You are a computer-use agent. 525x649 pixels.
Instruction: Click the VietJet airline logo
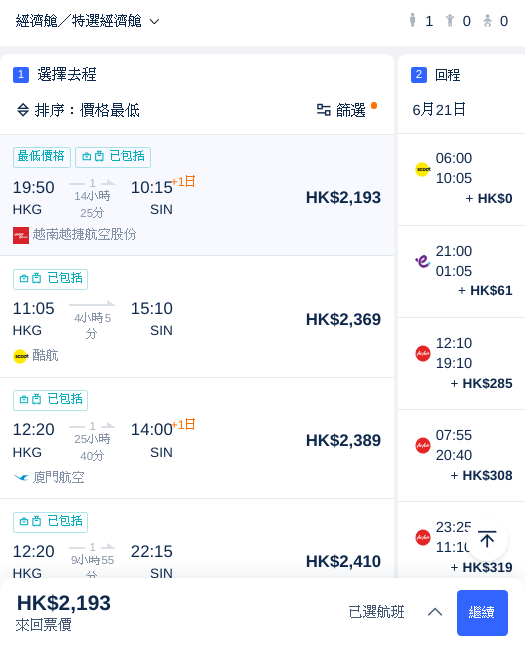[x=21, y=235]
